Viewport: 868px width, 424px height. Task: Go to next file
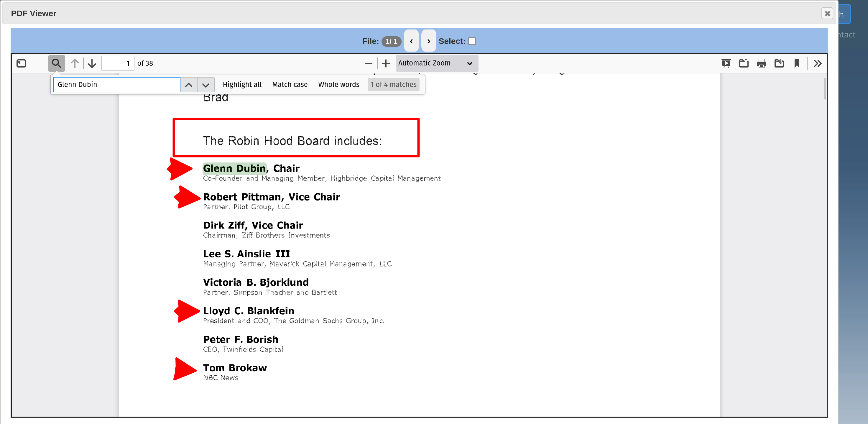tap(429, 41)
